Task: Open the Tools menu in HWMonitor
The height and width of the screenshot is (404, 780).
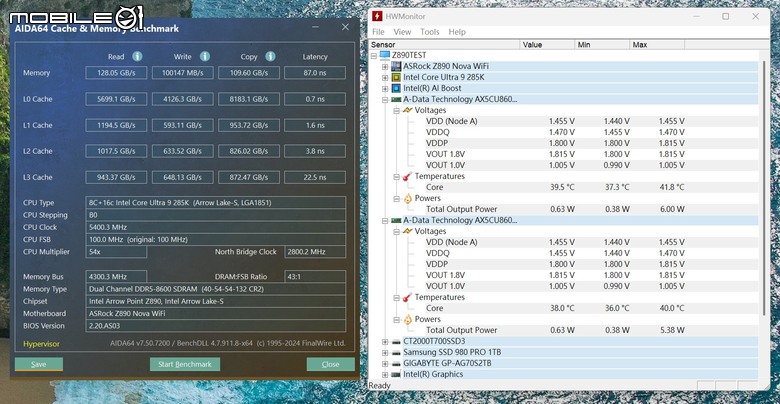Action: [x=430, y=32]
